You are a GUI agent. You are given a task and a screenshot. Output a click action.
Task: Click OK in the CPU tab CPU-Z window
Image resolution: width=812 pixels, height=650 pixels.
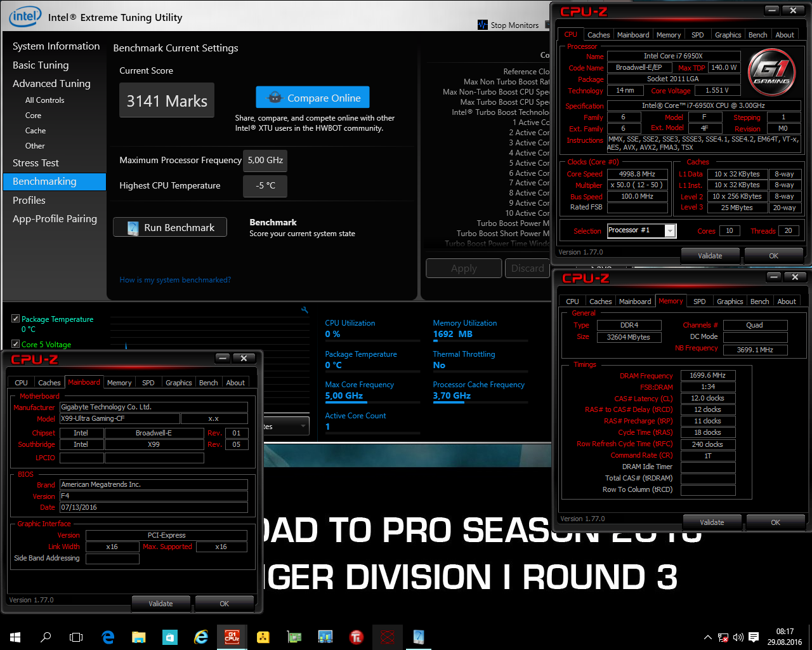click(773, 256)
